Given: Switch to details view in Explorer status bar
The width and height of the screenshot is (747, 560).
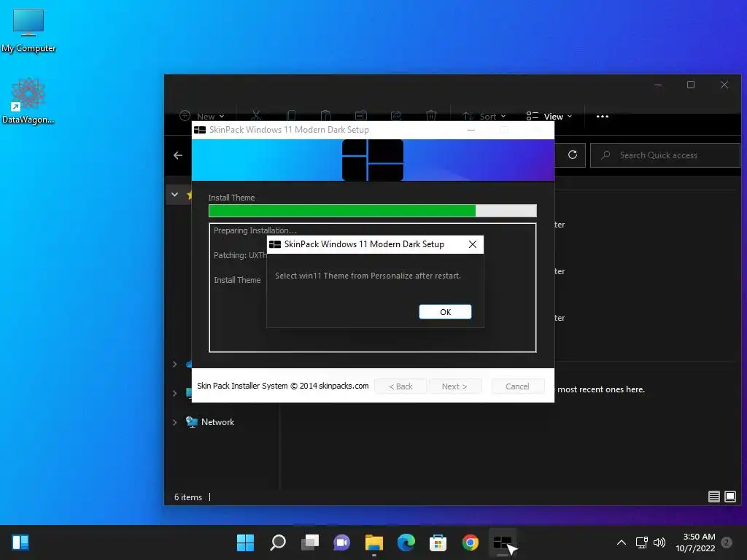Looking at the screenshot, I should (713, 497).
